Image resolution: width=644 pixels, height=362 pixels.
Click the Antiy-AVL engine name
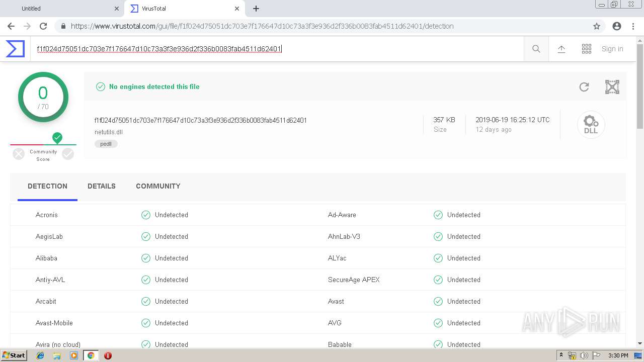pos(50,280)
